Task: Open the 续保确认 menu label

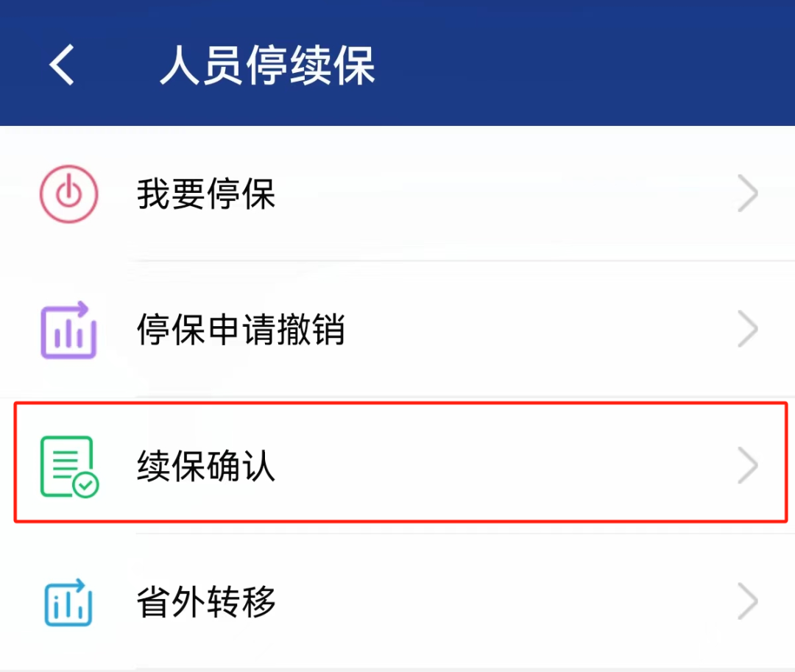Action: coord(206,467)
